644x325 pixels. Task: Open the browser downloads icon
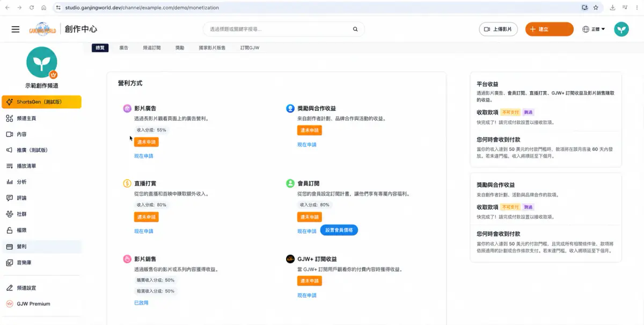click(x=613, y=8)
